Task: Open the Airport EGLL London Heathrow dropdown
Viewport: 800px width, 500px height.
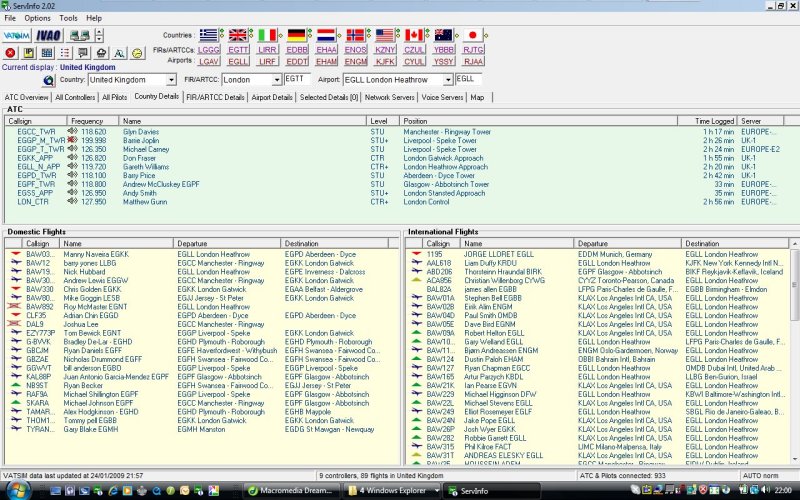Action: point(447,79)
